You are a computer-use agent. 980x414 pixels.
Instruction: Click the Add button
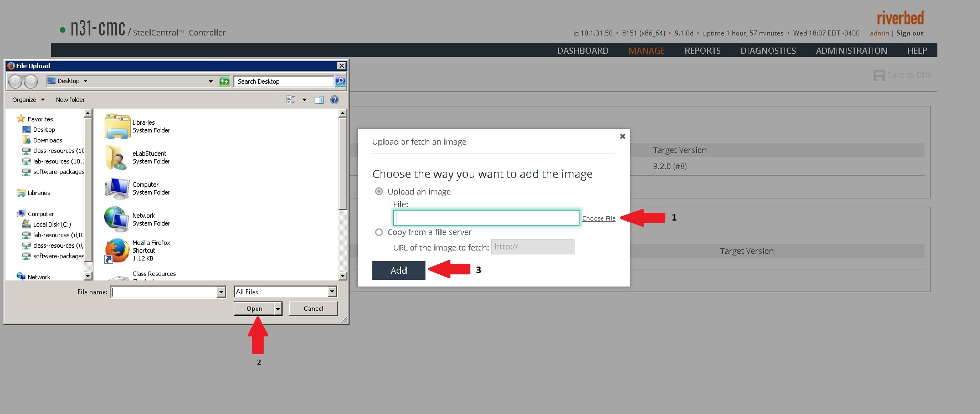click(398, 270)
